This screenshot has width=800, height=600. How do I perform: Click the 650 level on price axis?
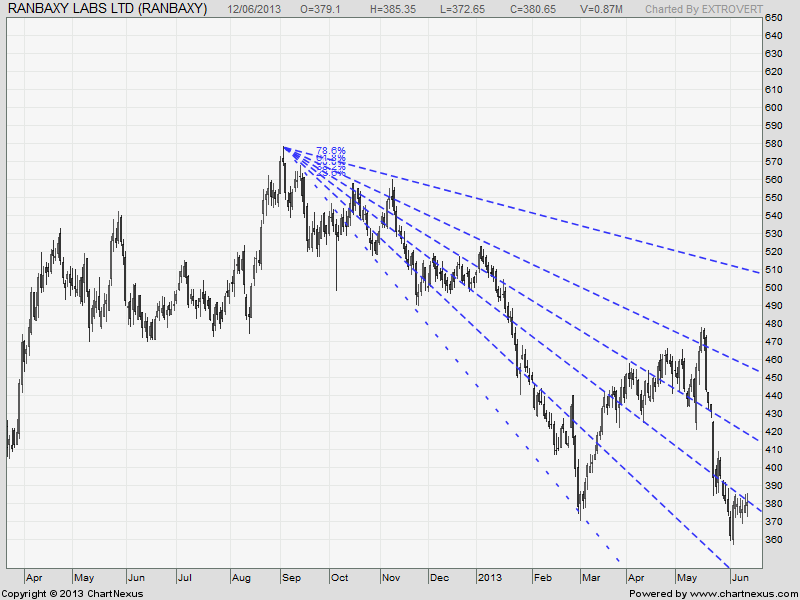[774, 18]
